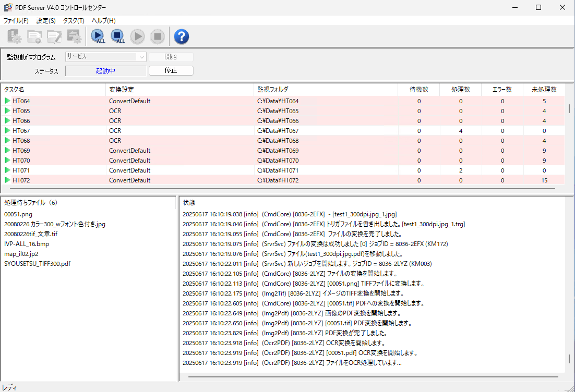Screen dimensions: 575x392
Task: Click the add new task icon
Action: pos(35,36)
